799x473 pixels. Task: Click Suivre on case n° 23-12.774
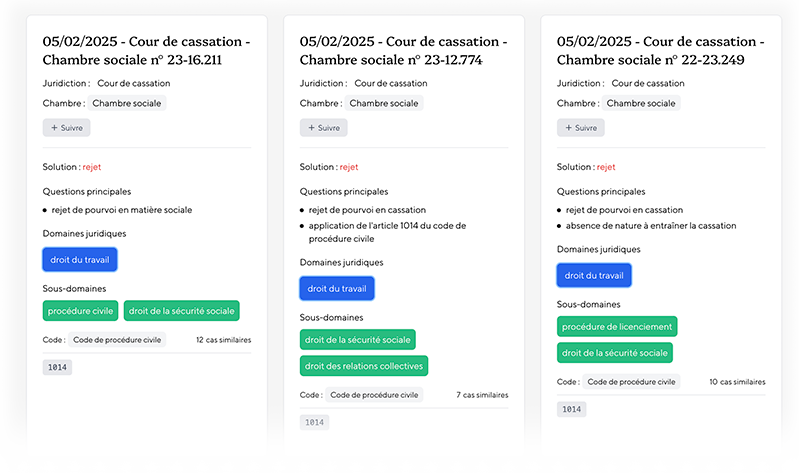(x=324, y=128)
